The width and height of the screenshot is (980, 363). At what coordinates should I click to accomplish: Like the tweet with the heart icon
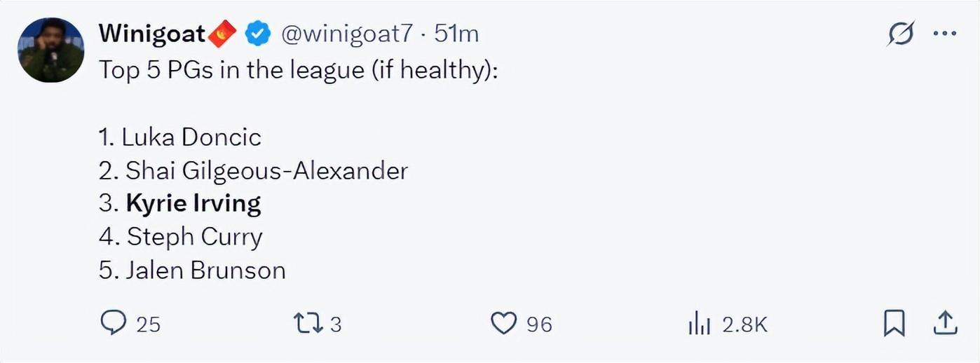(x=503, y=324)
